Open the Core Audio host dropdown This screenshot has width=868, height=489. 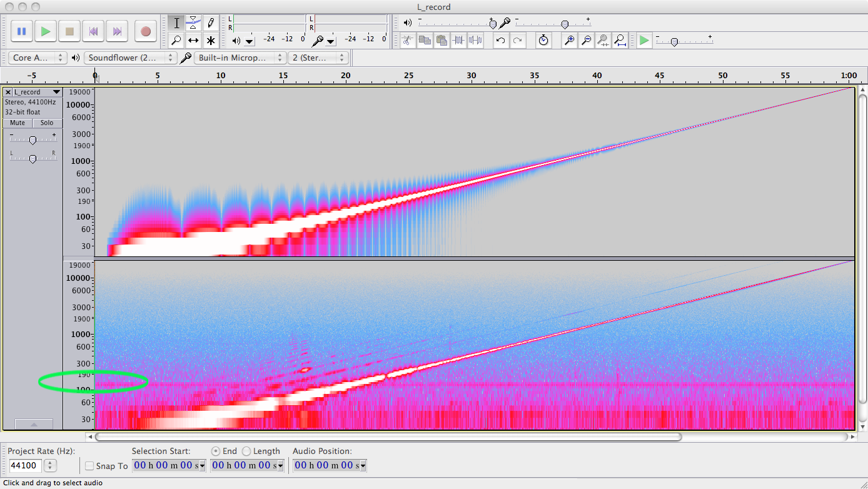tap(38, 58)
